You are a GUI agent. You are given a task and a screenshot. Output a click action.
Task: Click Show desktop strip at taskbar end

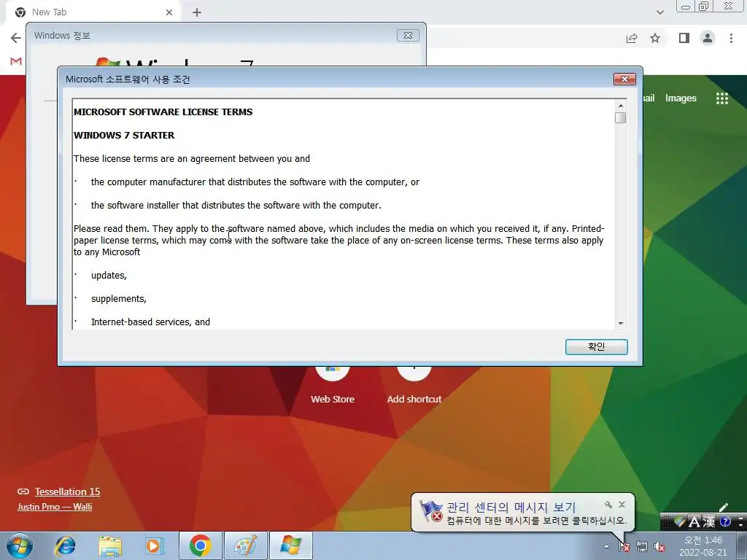point(743,546)
